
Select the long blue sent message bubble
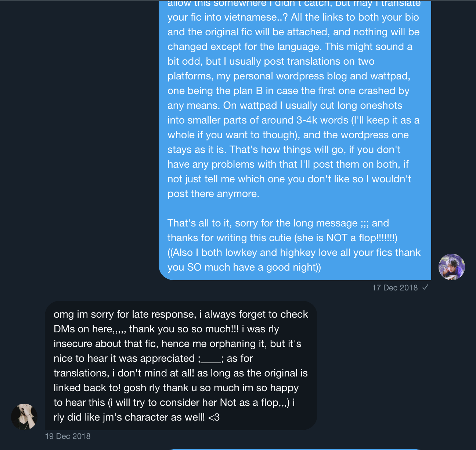(295, 140)
